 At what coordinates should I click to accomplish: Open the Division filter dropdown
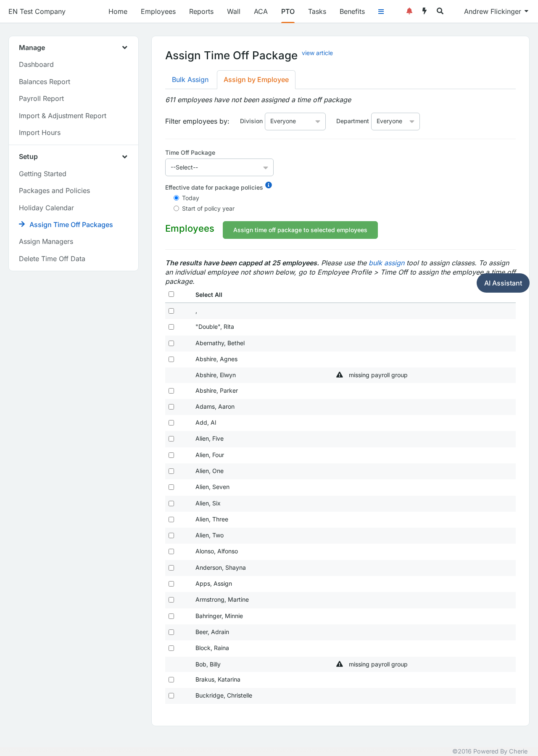pos(295,122)
